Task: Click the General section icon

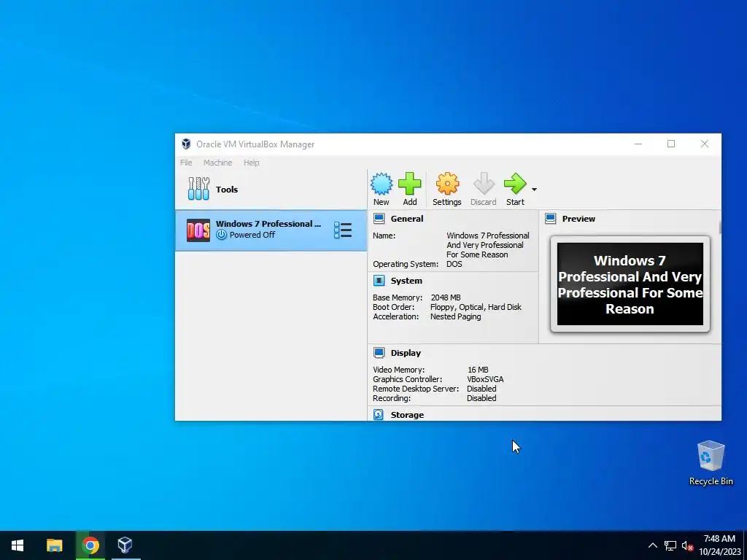Action: tap(379, 219)
